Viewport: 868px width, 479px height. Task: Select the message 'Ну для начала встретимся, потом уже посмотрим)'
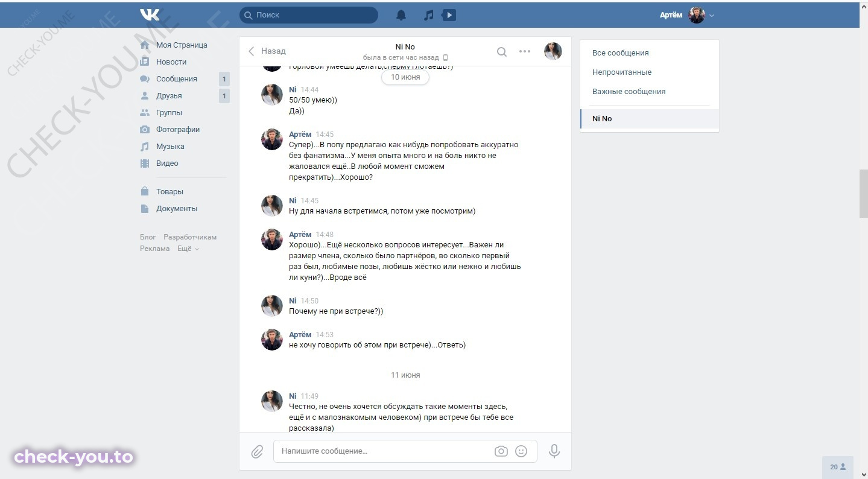(382, 211)
